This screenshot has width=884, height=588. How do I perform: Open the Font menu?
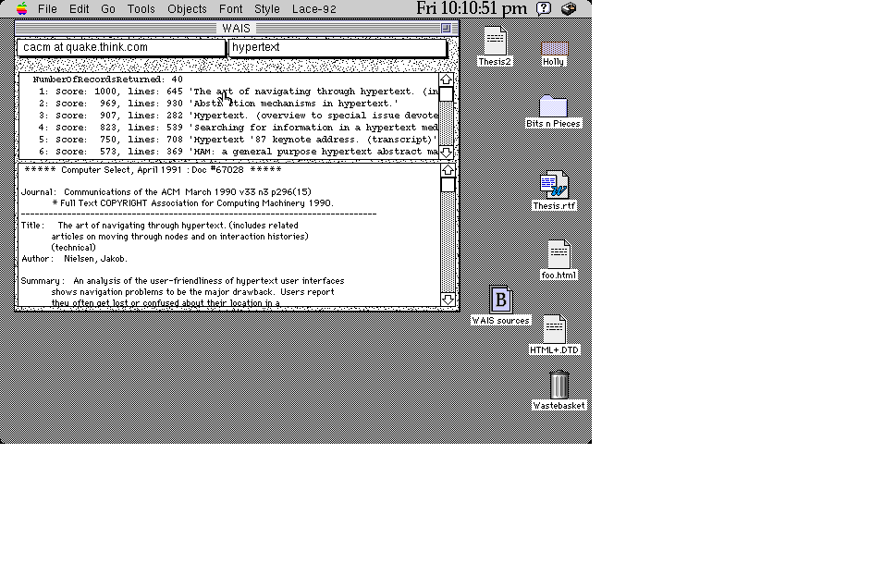click(x=231, y=9)
